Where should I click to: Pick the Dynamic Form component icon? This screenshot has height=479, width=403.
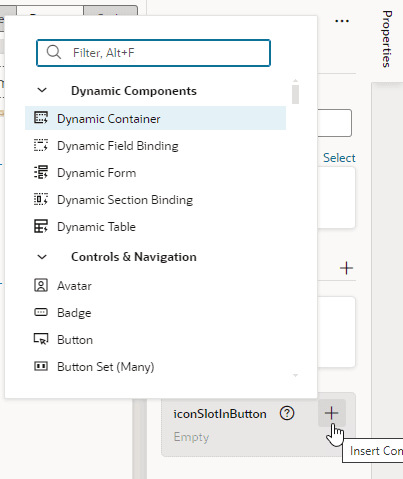coord(41,172)
